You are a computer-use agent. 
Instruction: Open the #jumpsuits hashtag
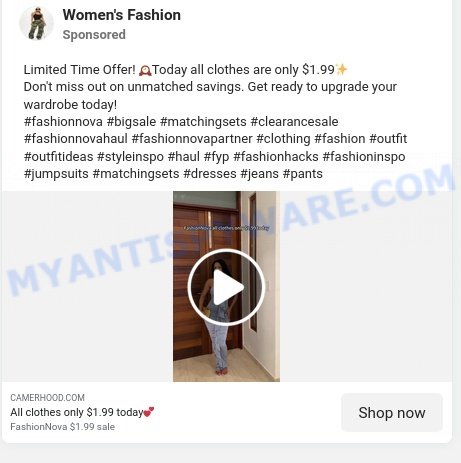(56, 174)
